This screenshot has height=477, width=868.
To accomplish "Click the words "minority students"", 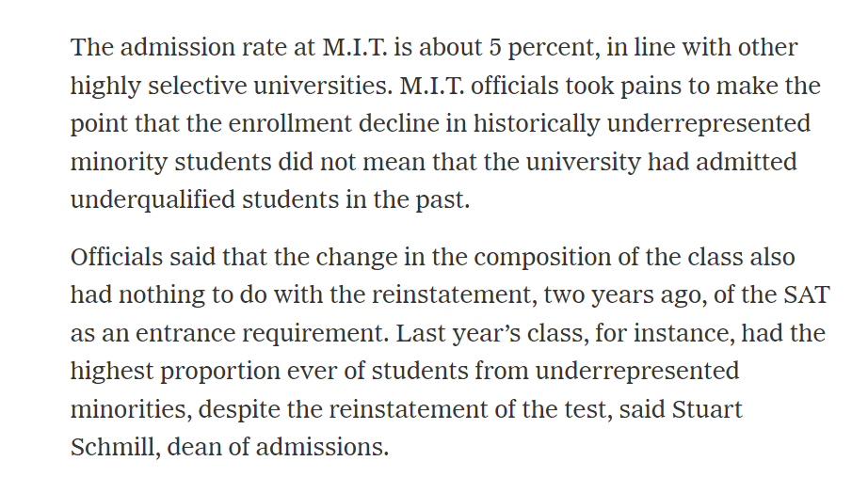I will click(171, 162).
